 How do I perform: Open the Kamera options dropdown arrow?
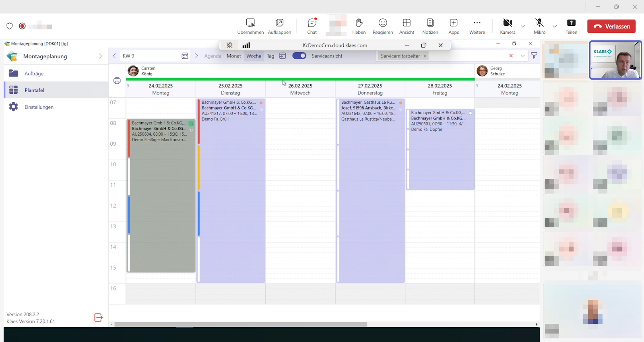(x=523, y=27)
